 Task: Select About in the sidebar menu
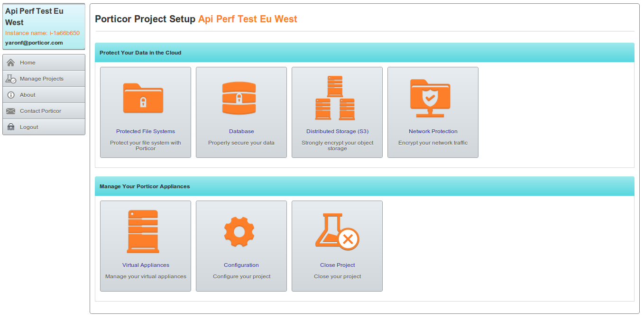pos(28,95)
